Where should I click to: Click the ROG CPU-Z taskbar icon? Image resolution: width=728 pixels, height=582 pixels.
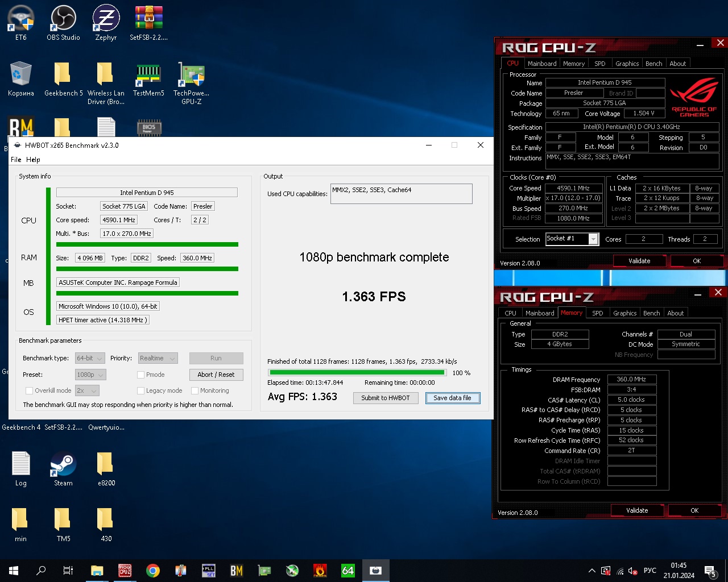coord(125,571)
